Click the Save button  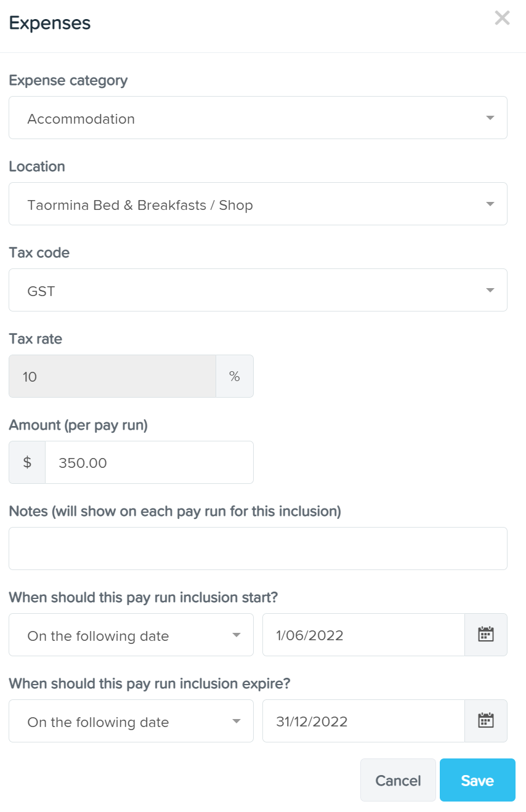coord(477,780)
